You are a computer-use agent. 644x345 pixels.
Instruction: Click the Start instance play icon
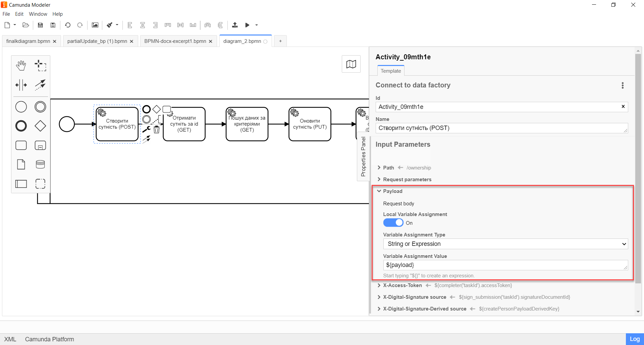click(x=247, y=25)
